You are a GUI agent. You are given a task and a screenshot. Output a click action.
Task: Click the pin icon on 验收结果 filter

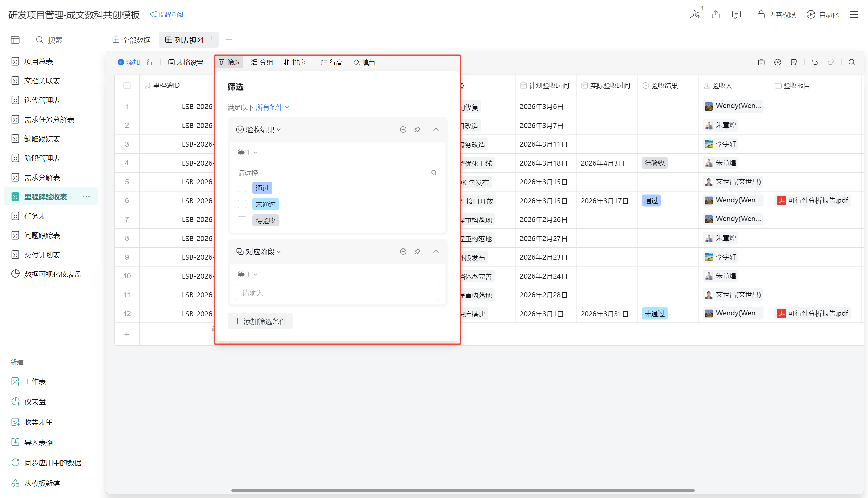pos(417,130)
